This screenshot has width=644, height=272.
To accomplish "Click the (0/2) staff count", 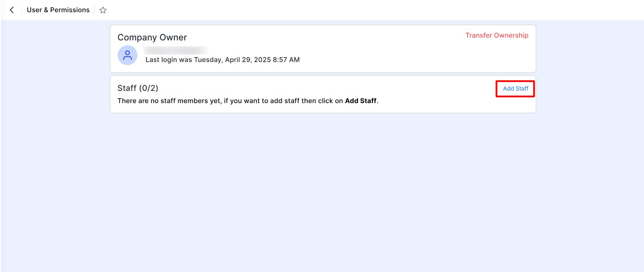I will [149, 88].
